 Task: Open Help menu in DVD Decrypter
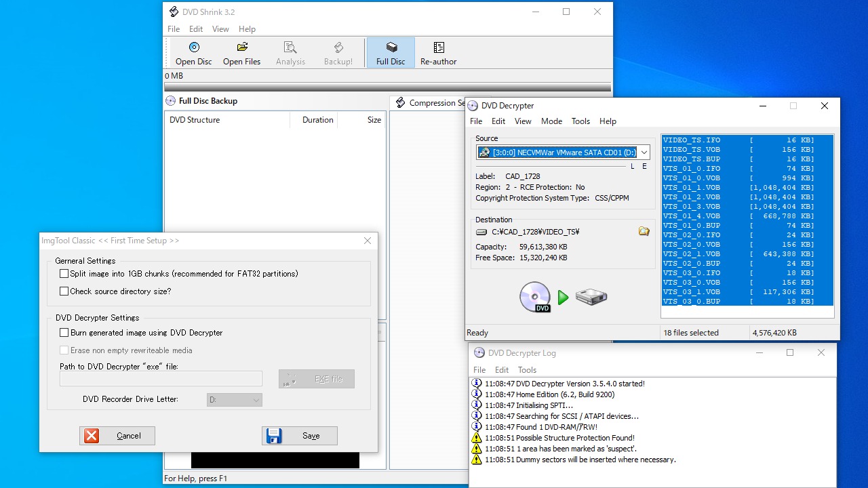(x=608, y=121)
